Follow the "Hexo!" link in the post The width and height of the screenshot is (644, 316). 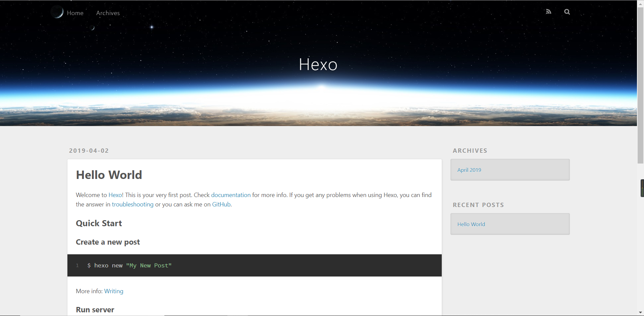pyautogui.click(x=116, y=195)
